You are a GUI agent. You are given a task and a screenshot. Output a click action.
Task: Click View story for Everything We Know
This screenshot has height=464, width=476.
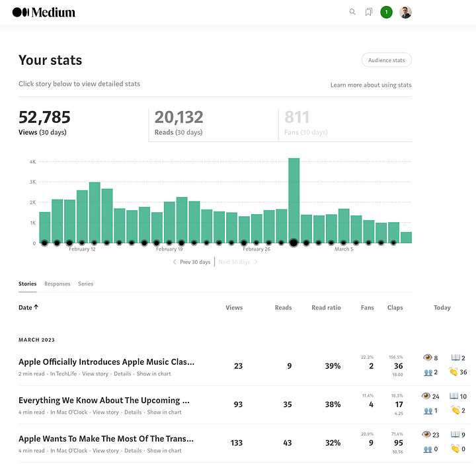tap(106, 412)
